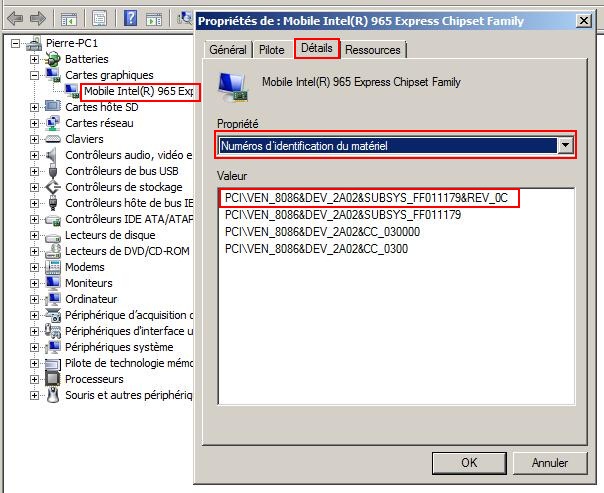
Task: Click the large device icon in Properties dialog
Action: tap(233, 87)
